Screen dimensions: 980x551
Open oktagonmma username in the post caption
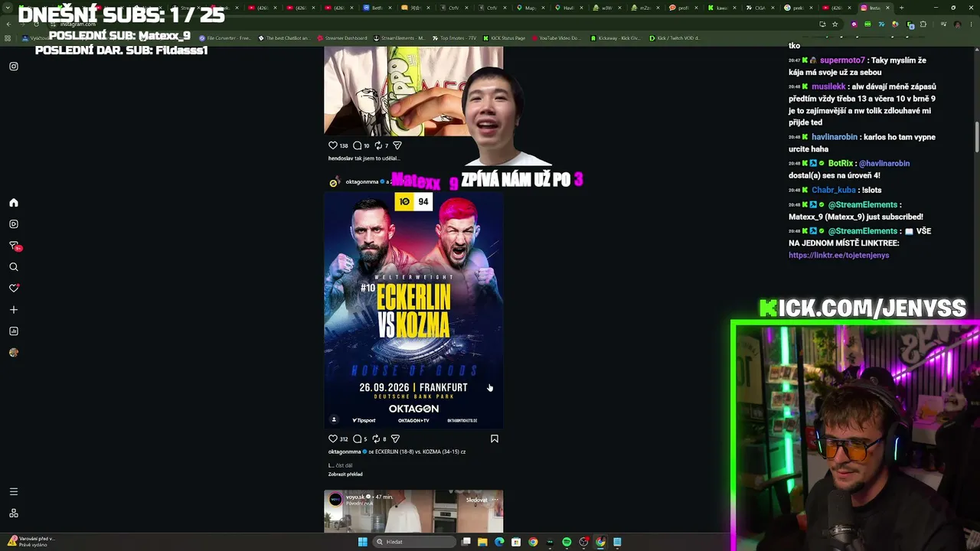pos(345,452)
